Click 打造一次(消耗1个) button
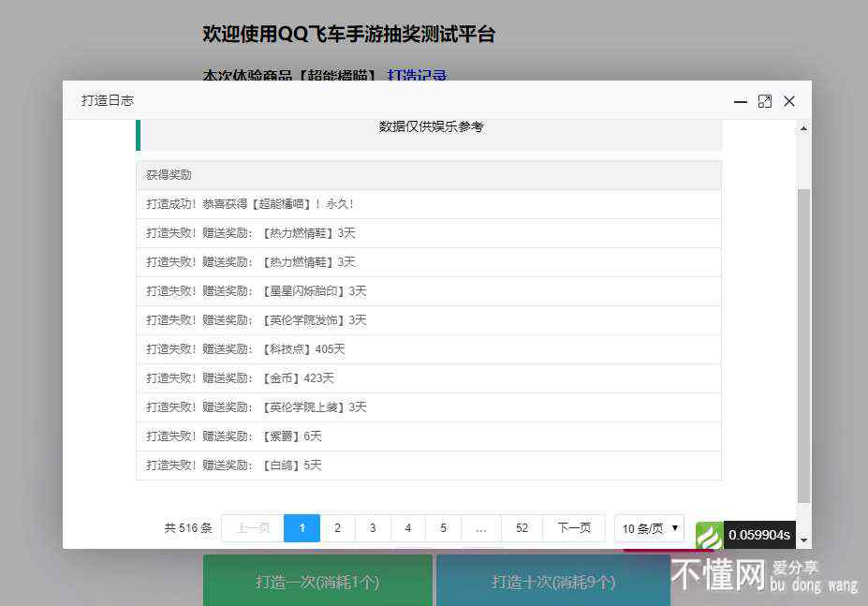The image size is (868, 606). 317,581
